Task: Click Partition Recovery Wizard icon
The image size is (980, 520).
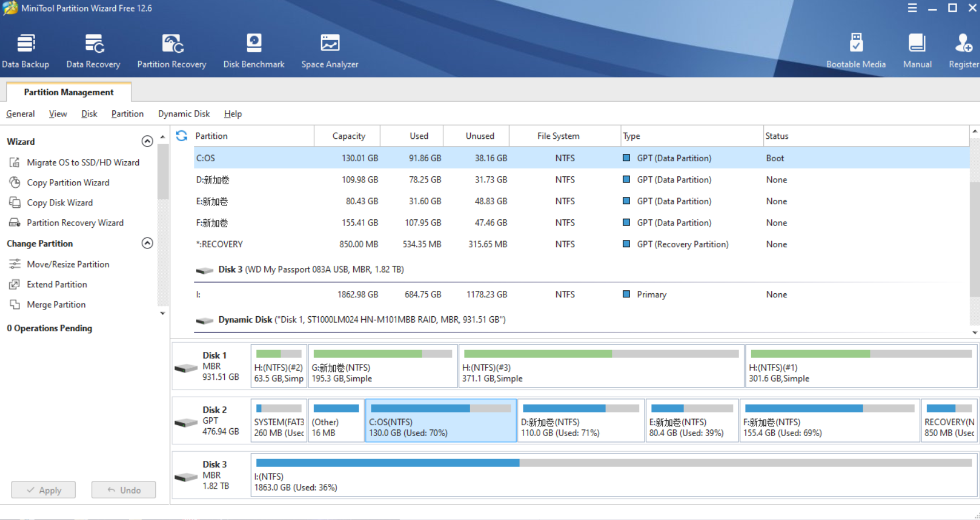Action: (15, 223)
